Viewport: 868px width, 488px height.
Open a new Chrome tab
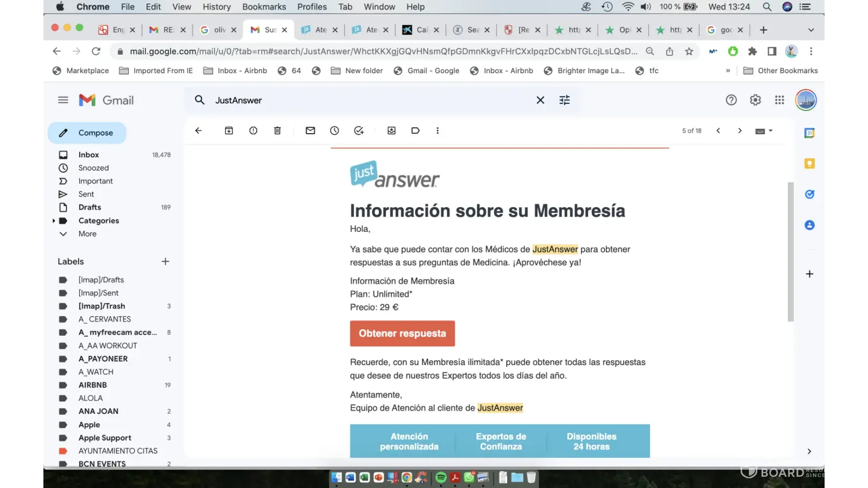point(764,30)
